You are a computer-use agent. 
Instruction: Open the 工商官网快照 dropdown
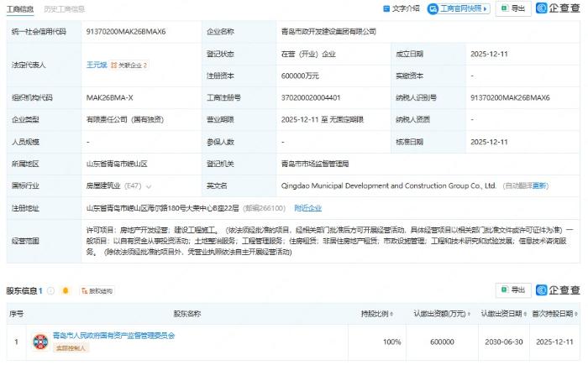click(x=465, y=8)
